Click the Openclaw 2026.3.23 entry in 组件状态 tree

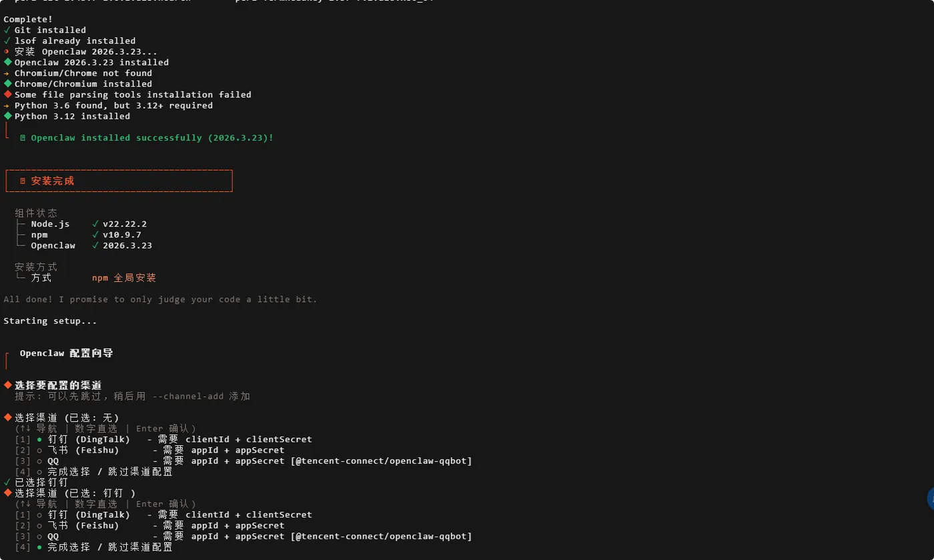click(91, 245)
